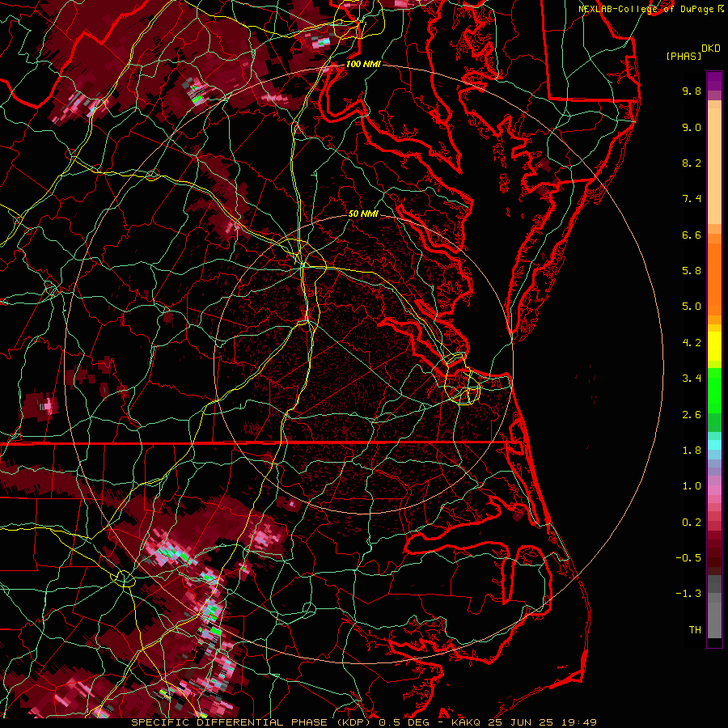
Task: Select the 100 NMI range ring label
Action: [x=363, y=64]
